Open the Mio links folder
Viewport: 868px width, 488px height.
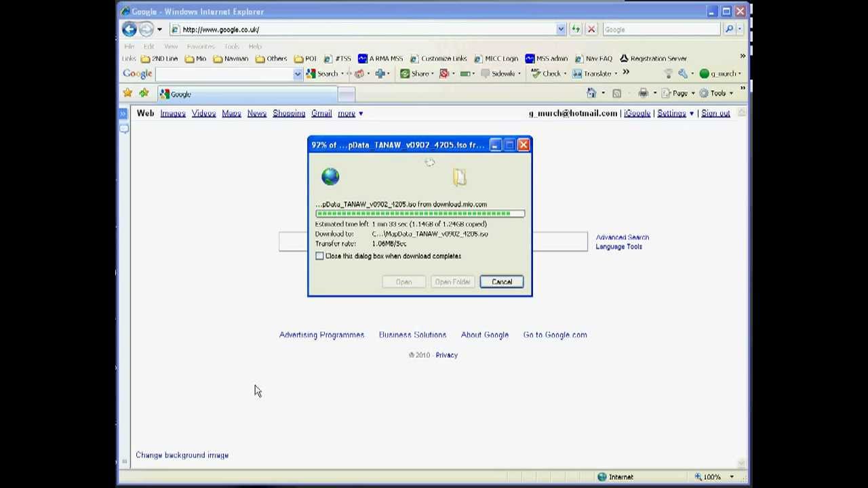[x=196, y=58]
